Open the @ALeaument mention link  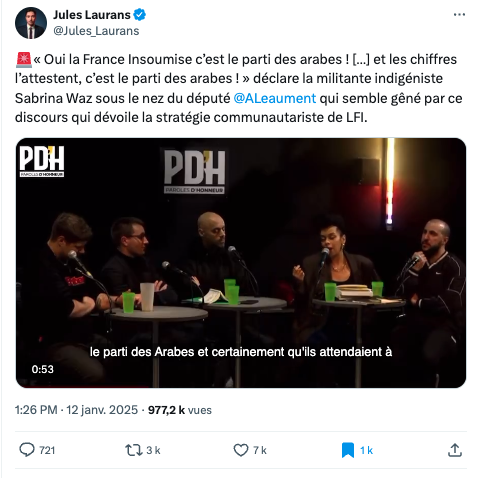[x=275, y=98]
